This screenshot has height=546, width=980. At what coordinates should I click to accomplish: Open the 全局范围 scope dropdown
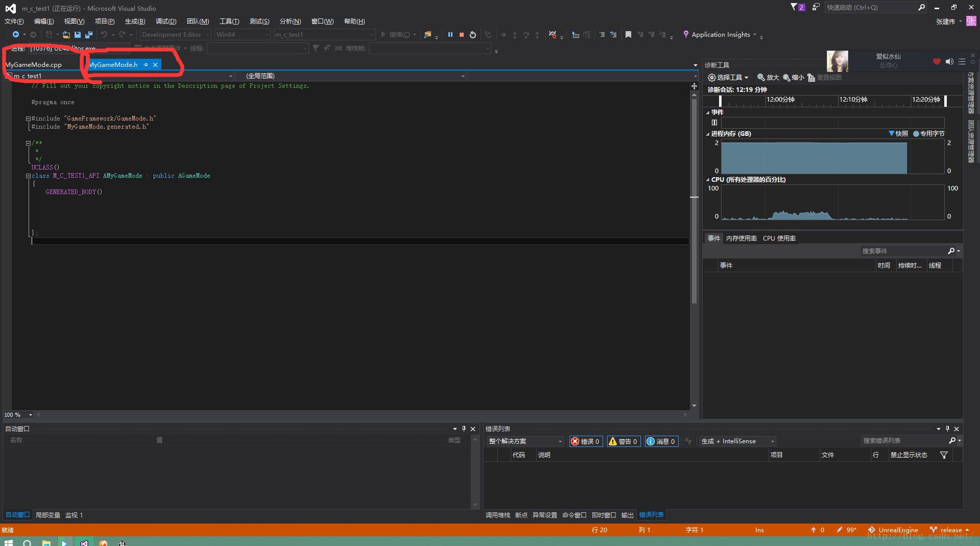point(351,76)
